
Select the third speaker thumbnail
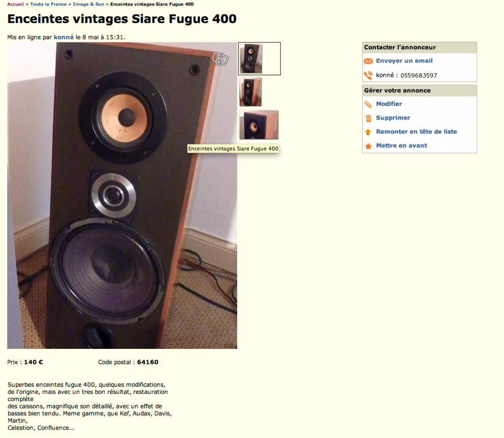(x=259, y=125)
